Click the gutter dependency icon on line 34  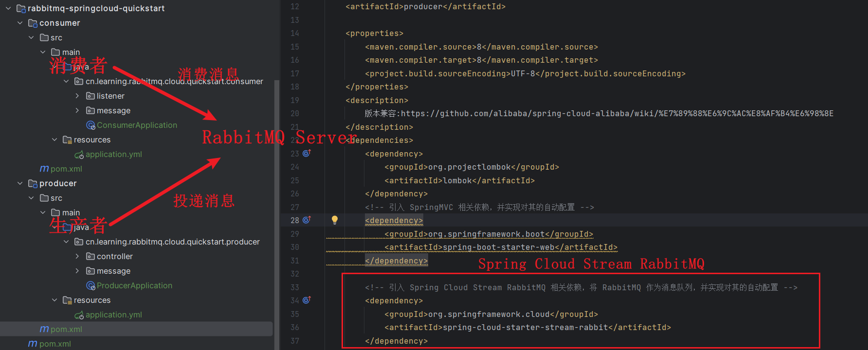[307, 300]
